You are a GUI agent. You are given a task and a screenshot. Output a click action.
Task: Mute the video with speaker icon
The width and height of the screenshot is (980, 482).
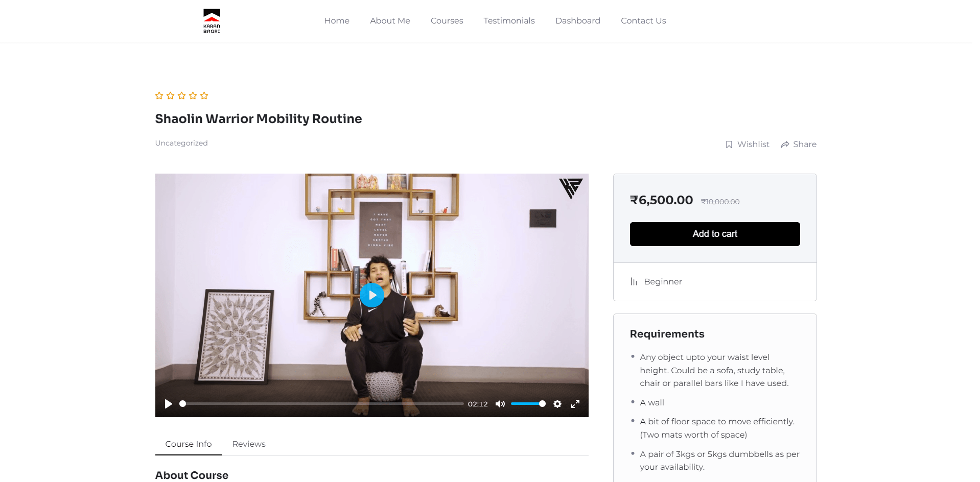(x=500, y=404)
